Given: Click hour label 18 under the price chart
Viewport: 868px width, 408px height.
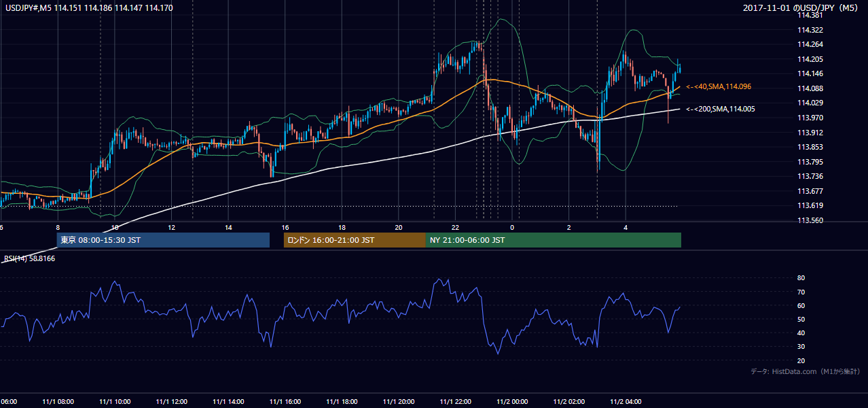Looking at the screenshot, I should point(342,228).
